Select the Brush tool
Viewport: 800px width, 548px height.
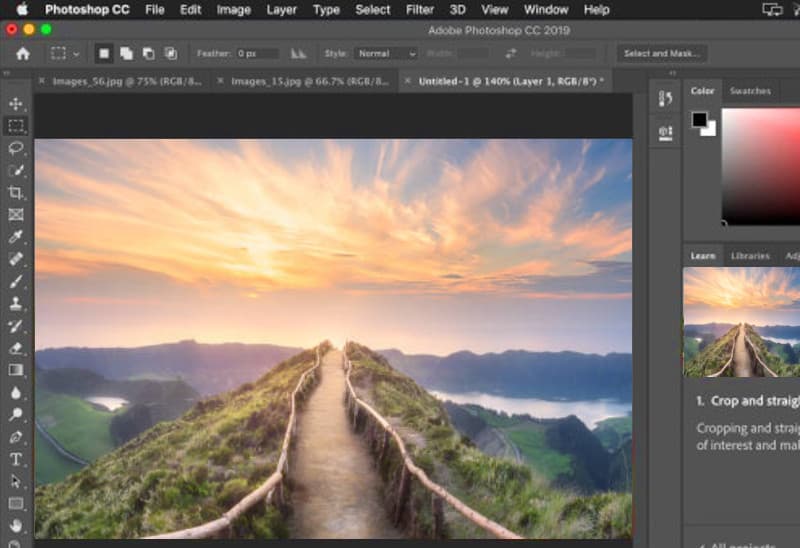(x=16, y=281)
